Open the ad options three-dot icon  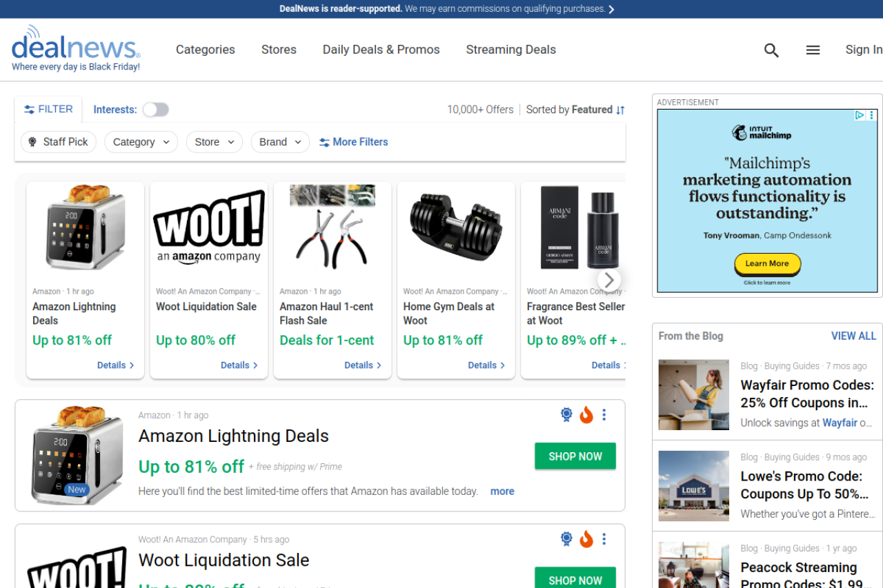tap(872, 116)
